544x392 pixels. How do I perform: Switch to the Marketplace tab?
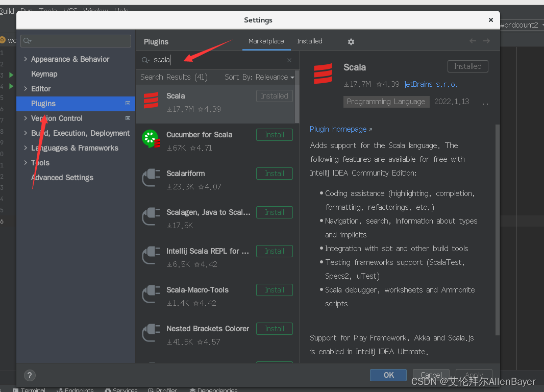coord(266,41)
